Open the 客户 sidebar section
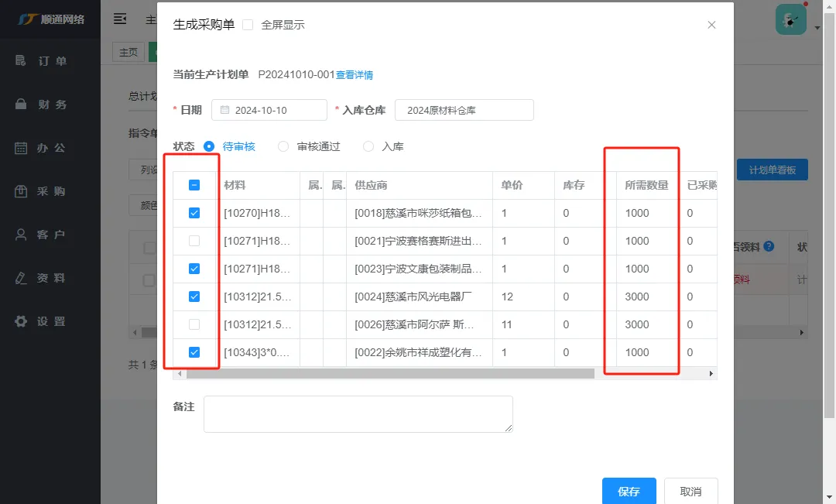Image resolution: width=836 pixels, height=504 pixels. point(42,234)
